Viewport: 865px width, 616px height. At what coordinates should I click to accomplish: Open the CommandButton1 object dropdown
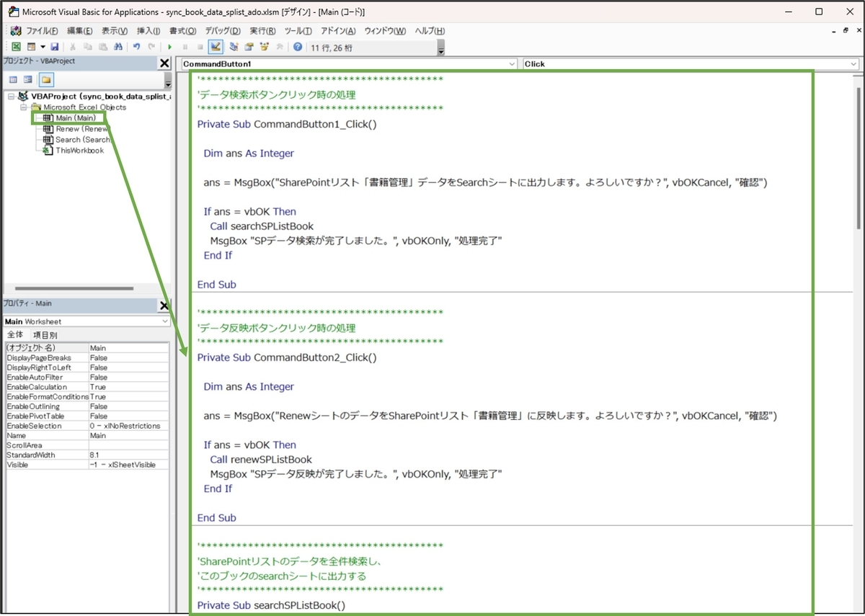(513, 64)
